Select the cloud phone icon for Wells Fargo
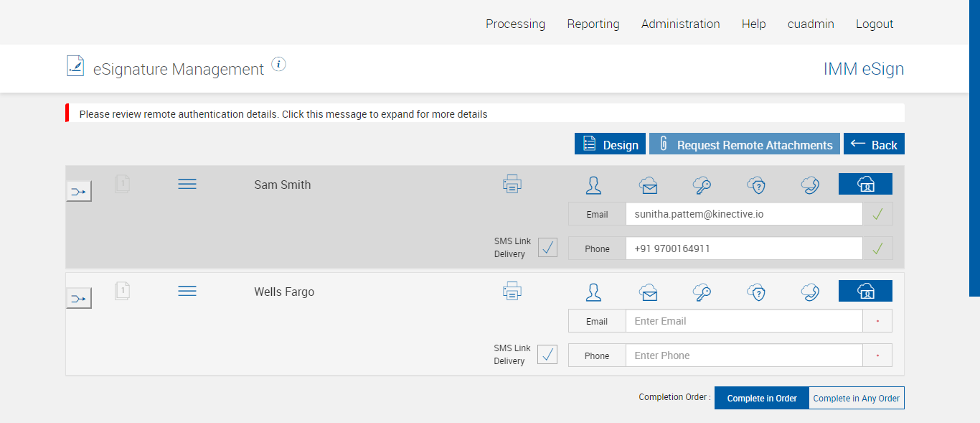 pos(811,292)
